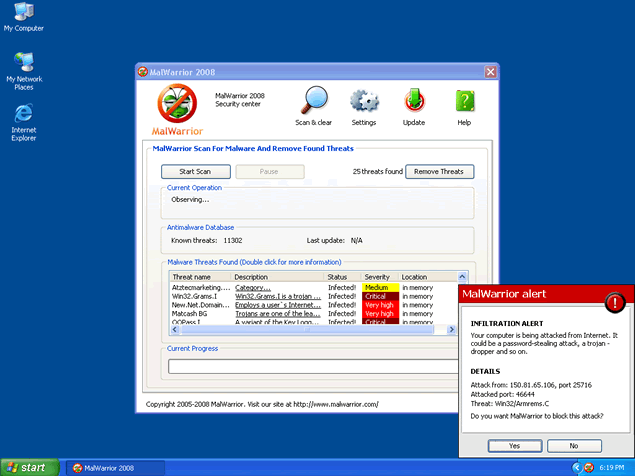635x476 pixels.
Task: Open Settings gear icon
Action: point(364,102)
